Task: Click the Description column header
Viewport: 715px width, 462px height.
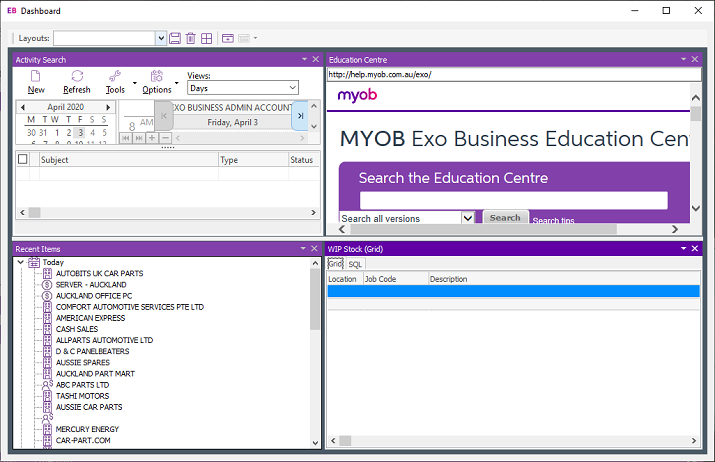Action: pos(564,279)
